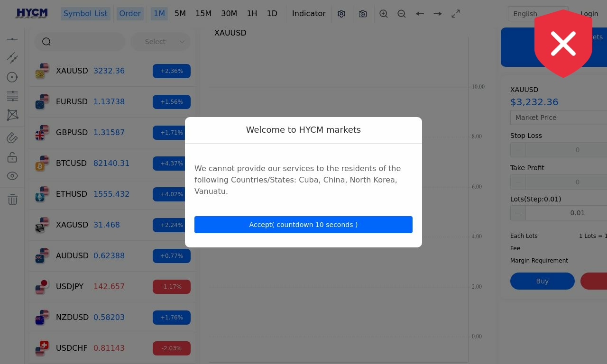The height and width of the screenshot is (364, 607).
Task: Move chart left with the left arrow
Action: (420, 14)
